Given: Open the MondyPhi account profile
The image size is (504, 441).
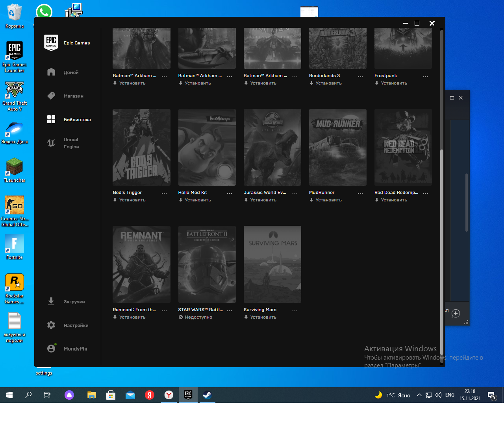Looking at the screenshot, I should [67, 349].
